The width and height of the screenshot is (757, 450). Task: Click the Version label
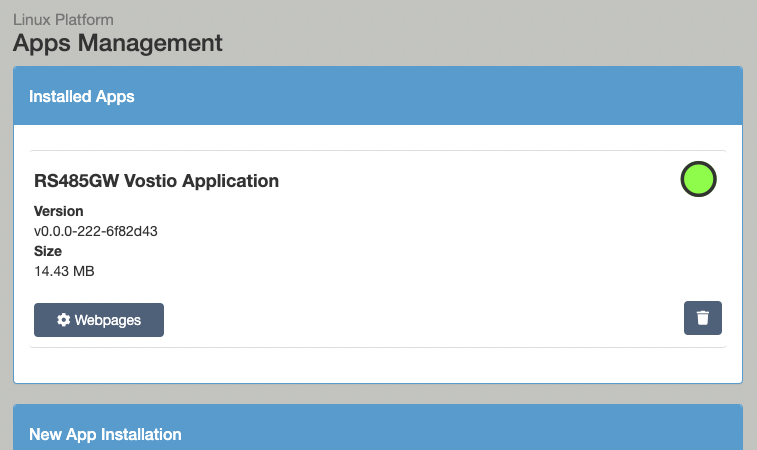(59, 211)
